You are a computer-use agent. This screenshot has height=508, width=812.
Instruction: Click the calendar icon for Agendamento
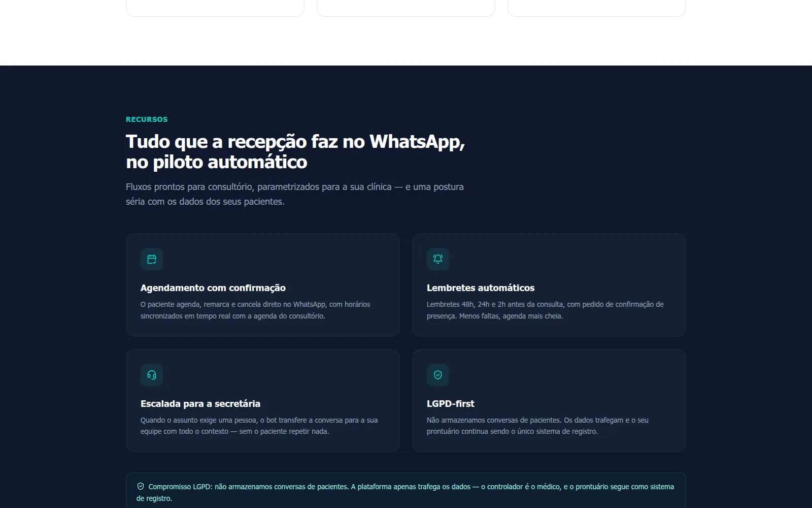tap(152, 259)
